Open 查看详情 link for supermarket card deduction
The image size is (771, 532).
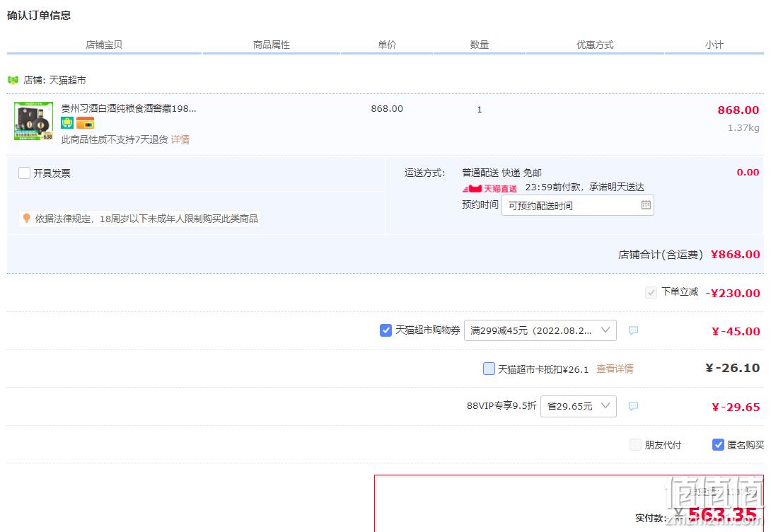tap(615, 369)
